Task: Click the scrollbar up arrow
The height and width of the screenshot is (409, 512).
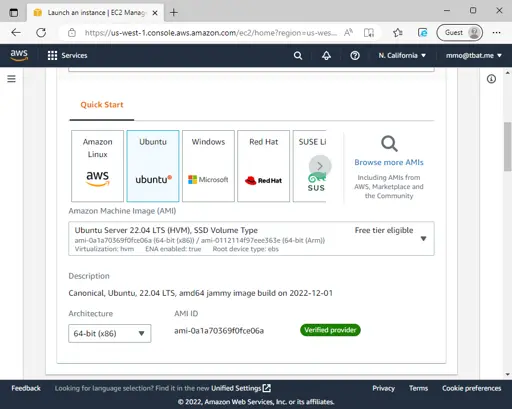Action: pos(508,72)
